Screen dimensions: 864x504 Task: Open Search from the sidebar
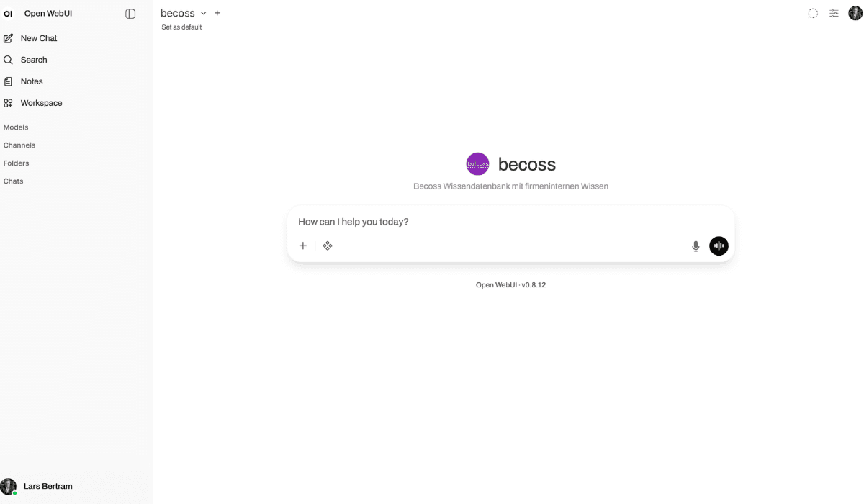point(33,60)
